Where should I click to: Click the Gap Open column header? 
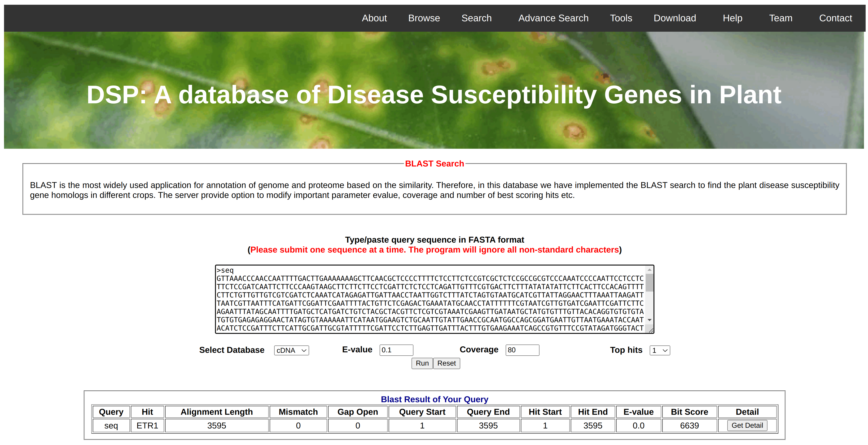point(358,412)
